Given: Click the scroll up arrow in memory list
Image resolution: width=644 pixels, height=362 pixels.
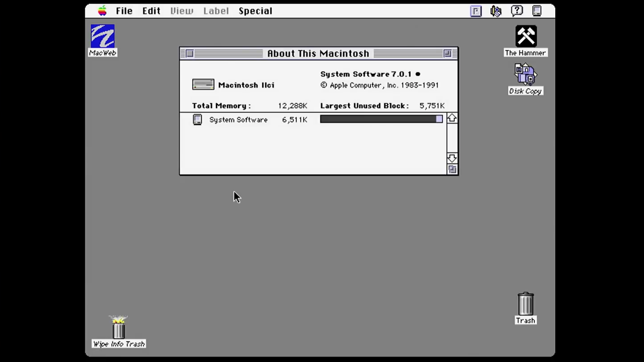Looking at the screenshot, I should 452,118.
